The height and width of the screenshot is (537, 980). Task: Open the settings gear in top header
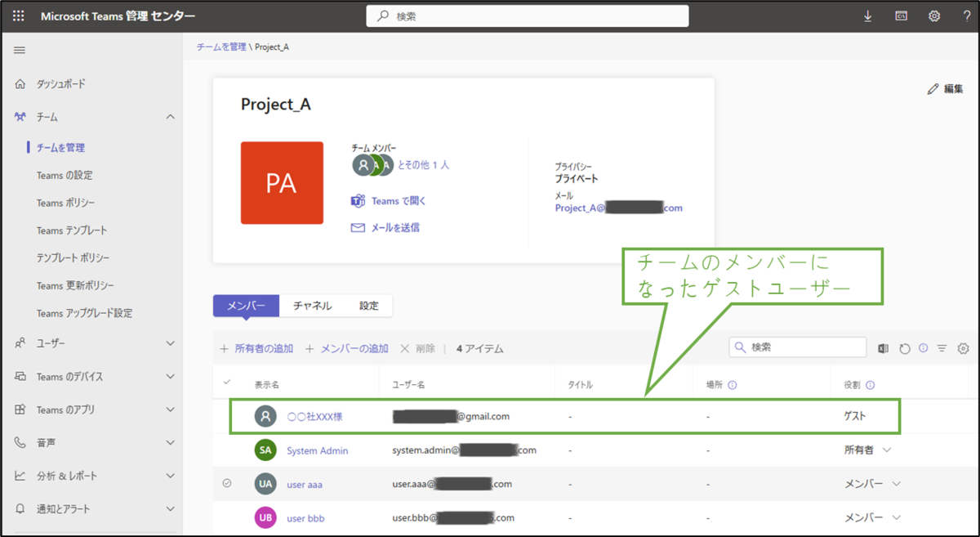pyautogui.click(x=934, y=16)
